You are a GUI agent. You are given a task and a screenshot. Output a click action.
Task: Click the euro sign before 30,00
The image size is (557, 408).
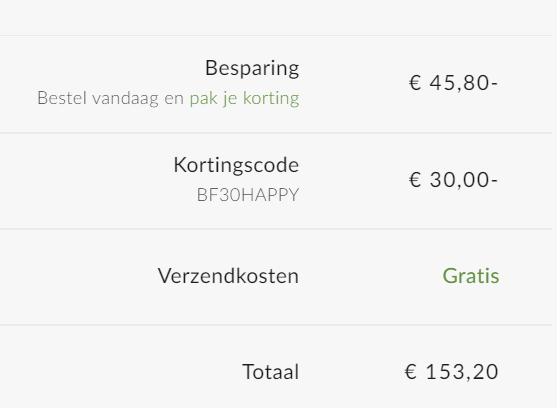click(x=415, y=180)
